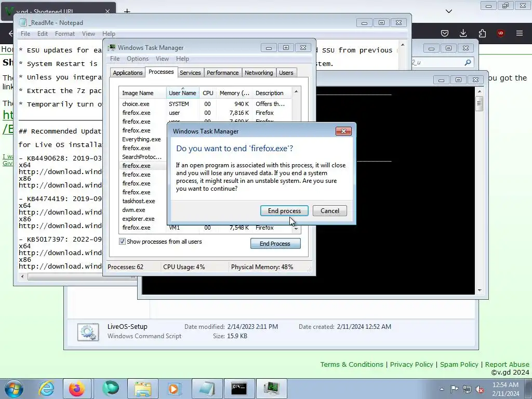The width and height of the screenshot is (532, 399).
Task: Click End Process button in Task Manager
Action: pos(275,244)
